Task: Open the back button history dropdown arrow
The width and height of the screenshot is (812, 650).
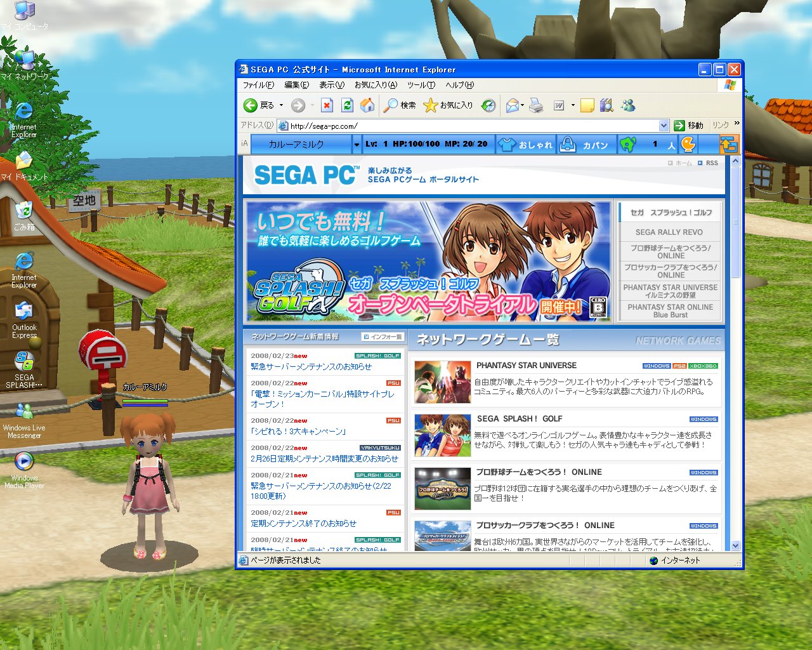Action: [280, 105]
